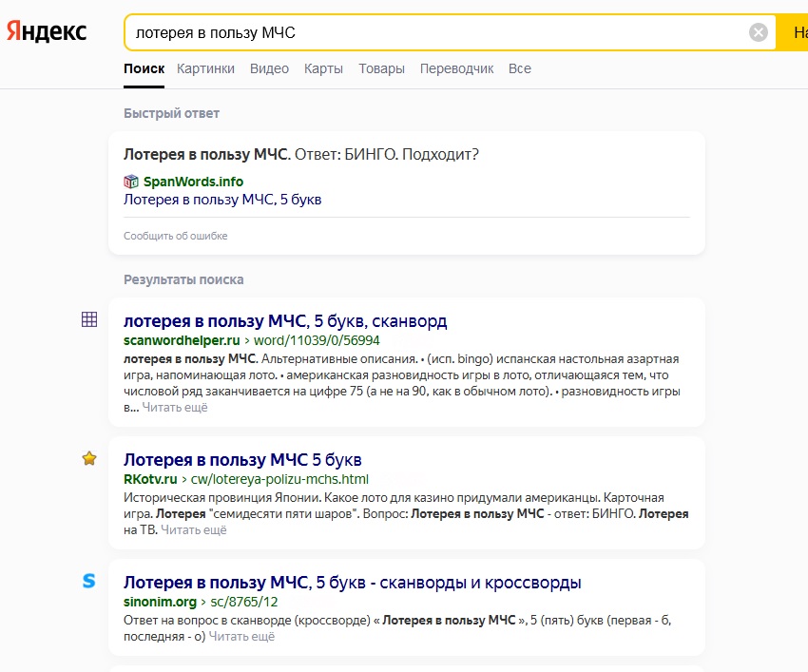Select the Поиск tab
The height and width of the screenshot is (672, 808).
point(144,68)
